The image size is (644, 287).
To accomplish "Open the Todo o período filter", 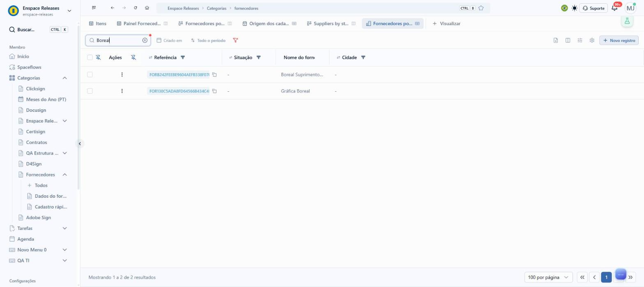I will (x=208, y=40).
